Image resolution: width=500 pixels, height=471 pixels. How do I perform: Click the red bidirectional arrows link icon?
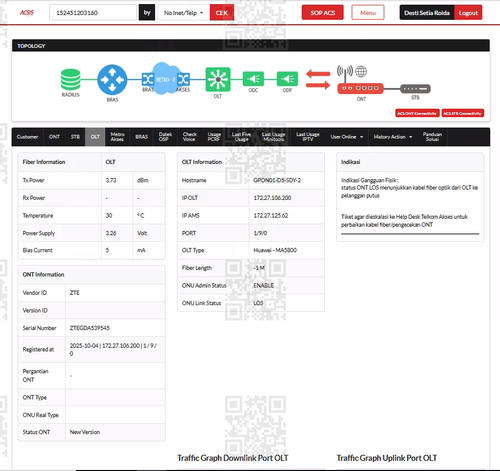[x=318, y=79]
